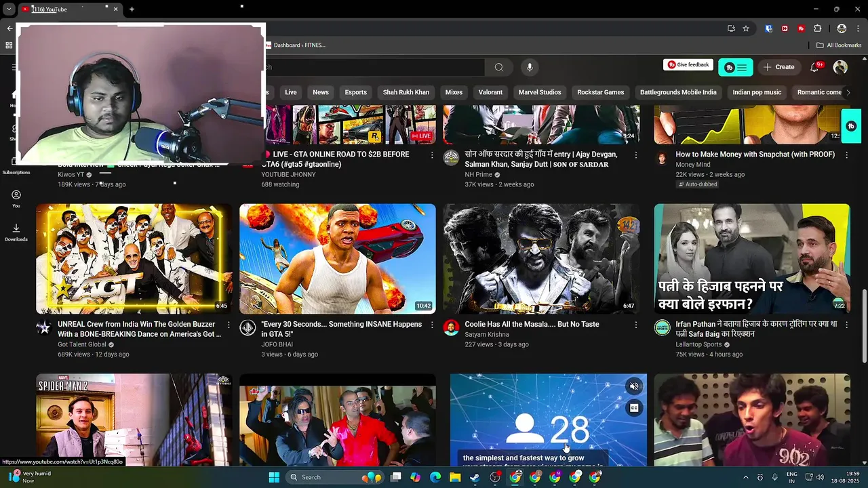
Task: Open the You section in sidebar
Action: (x=16, y=199)
